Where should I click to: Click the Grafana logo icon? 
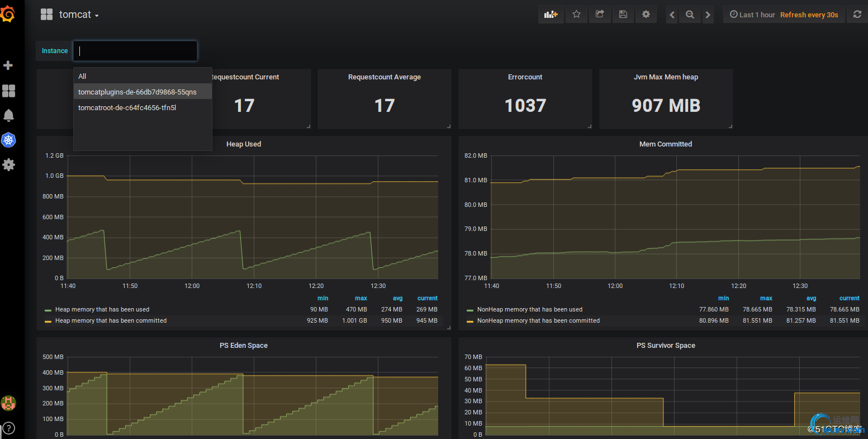(8, 15)
